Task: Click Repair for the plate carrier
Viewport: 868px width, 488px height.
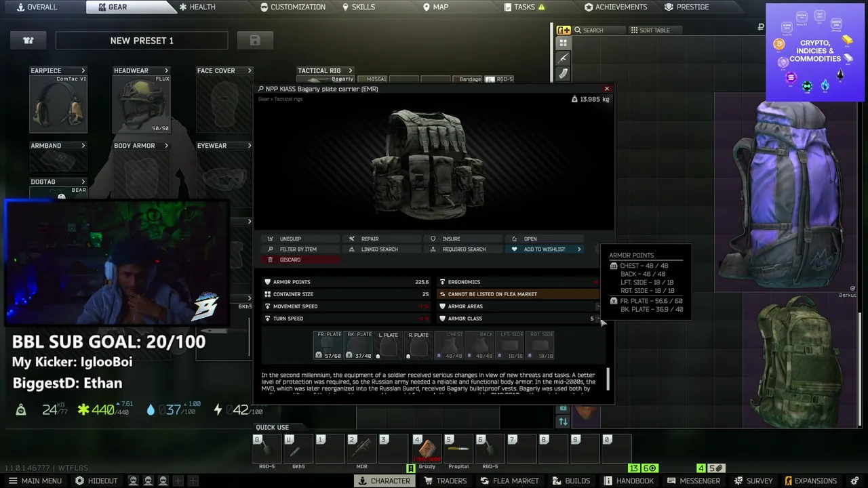Action: [x=380, y=239]
